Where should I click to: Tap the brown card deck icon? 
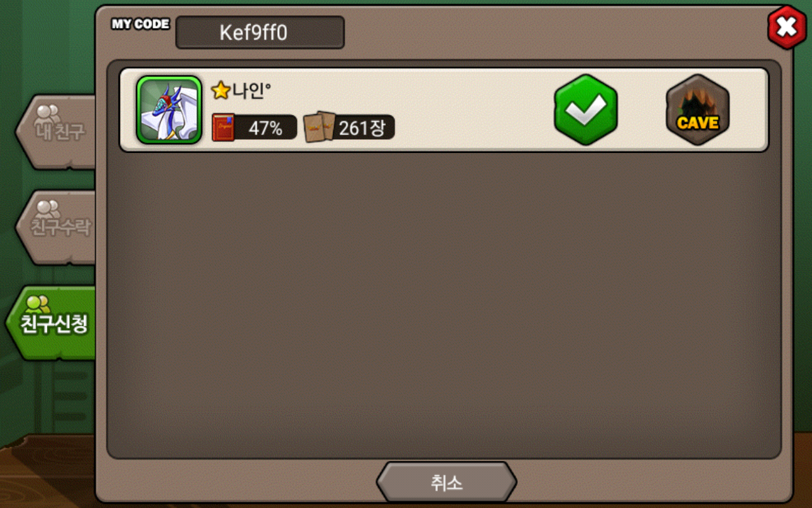click(320, 127)
